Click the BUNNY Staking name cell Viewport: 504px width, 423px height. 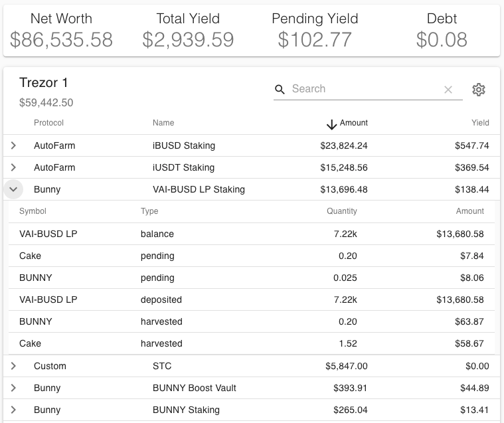[186, 410]
